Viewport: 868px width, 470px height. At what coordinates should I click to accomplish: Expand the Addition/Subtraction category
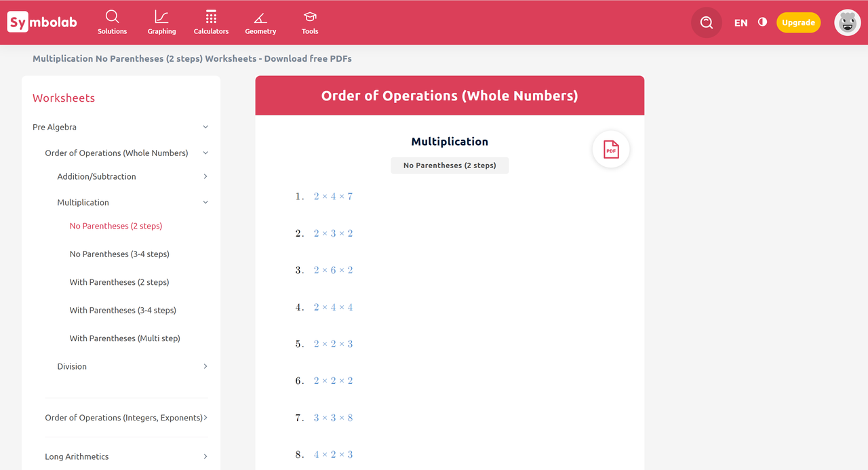205,176
